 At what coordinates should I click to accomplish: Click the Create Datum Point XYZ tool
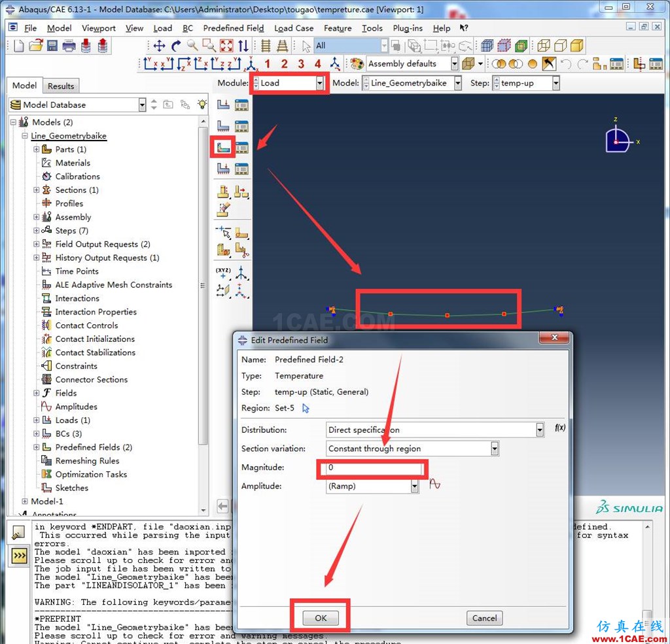[223, 273]
